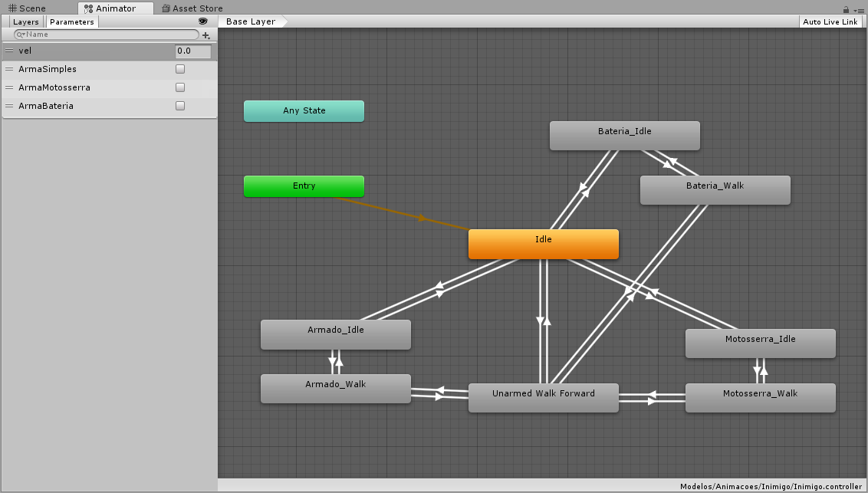Viewport: 868px width, 493px height.
Task: Switch to the Scene tab
Action: click(x=27, y=8)
